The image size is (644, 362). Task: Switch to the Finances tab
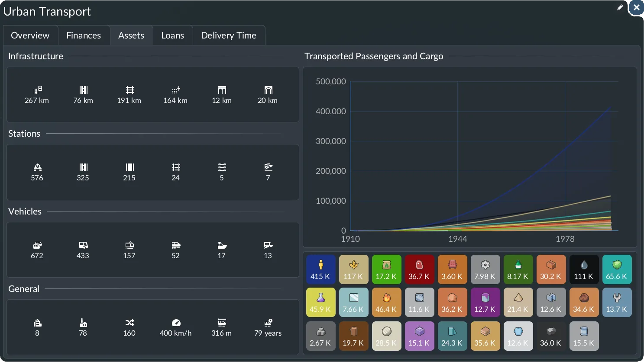(84, 35)
